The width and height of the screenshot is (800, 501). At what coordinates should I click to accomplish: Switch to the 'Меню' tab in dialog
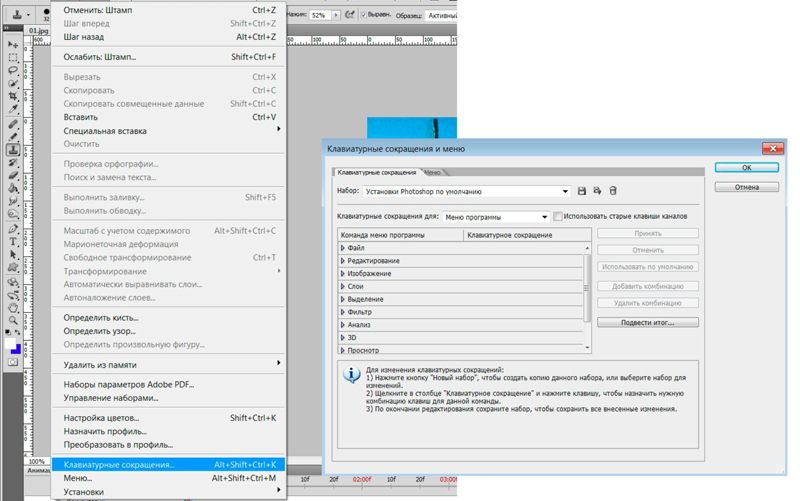[433, 172]
